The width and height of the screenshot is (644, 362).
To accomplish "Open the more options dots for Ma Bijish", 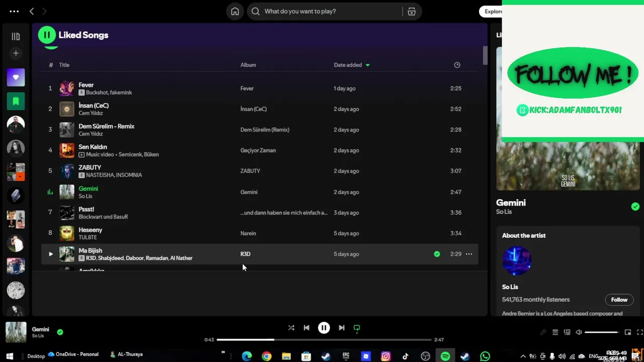I will pos(469,254).
